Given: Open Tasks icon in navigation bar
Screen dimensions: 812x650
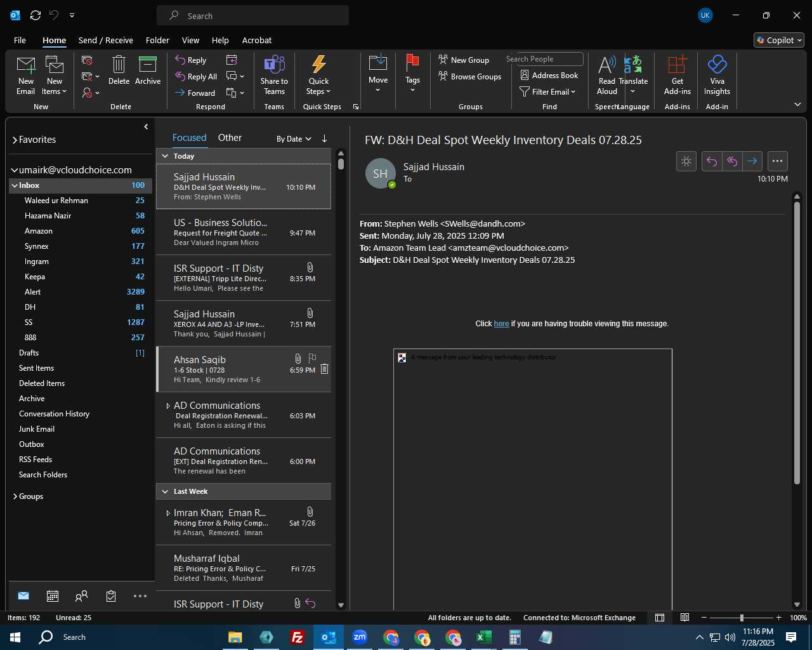Looking at the screenshot, I should [111, 596].
